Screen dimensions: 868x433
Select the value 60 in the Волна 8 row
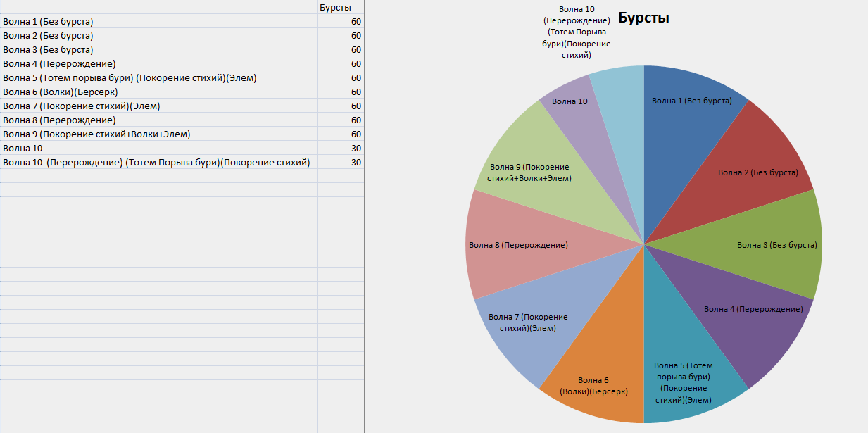pyautogui.click(x=341, y=120)
